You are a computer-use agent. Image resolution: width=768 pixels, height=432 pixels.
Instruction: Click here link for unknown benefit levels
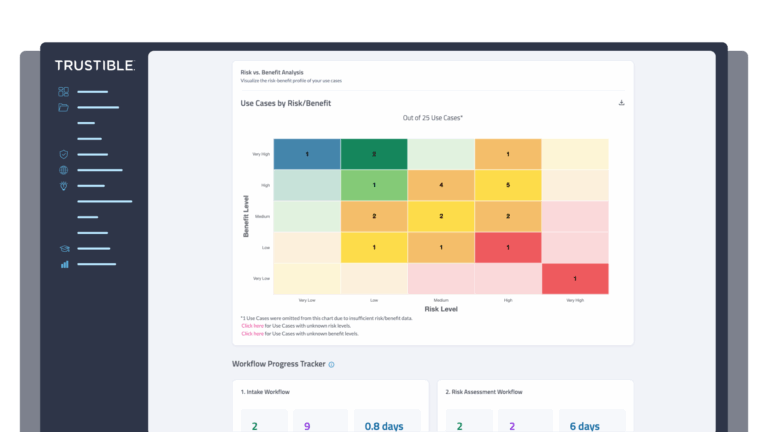point(251,334)
